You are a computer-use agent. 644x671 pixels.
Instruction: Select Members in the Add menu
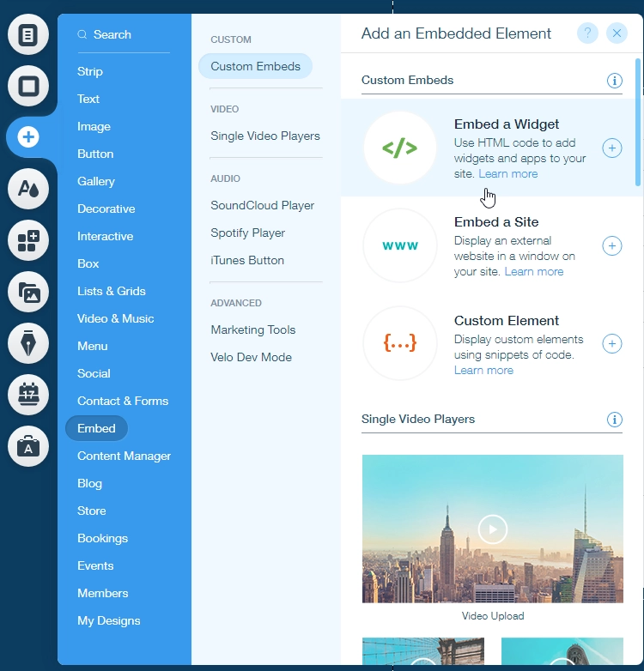tap(103, 593)
